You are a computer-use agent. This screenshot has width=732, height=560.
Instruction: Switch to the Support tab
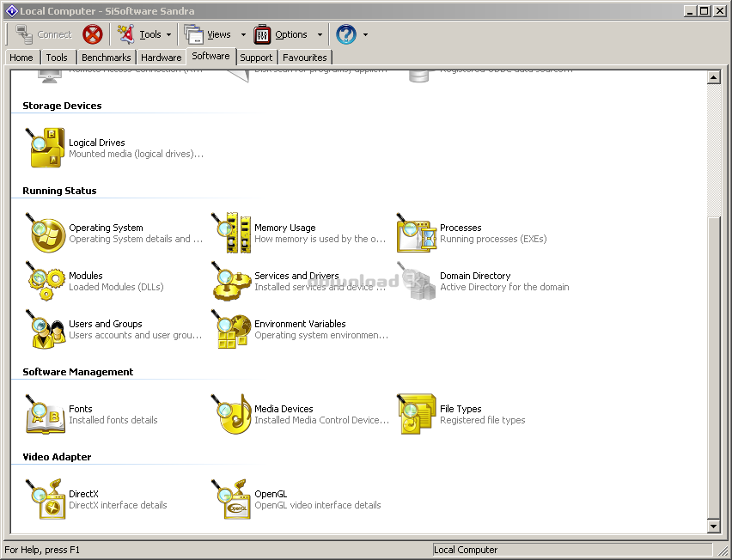click(x=256, y=58)
